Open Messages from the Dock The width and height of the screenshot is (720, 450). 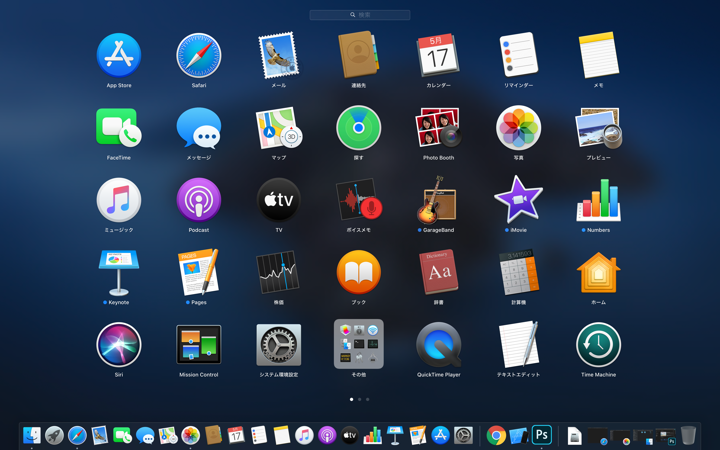(x=145, y=435)
